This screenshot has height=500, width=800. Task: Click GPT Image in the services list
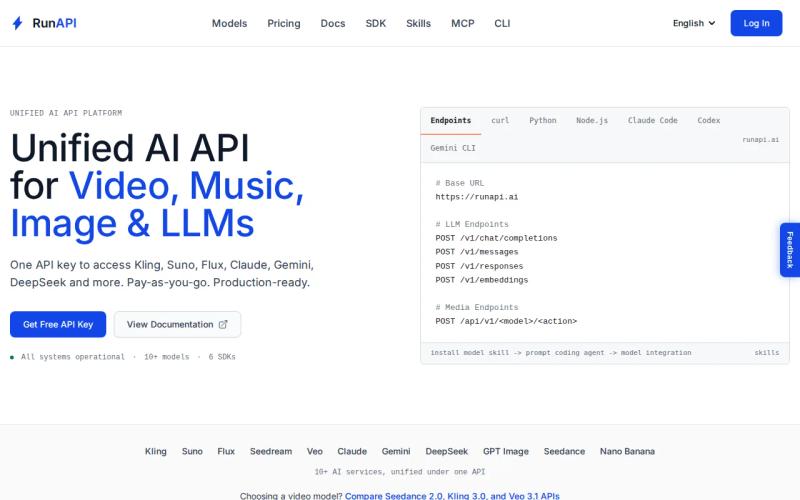[x=506, y=451]
